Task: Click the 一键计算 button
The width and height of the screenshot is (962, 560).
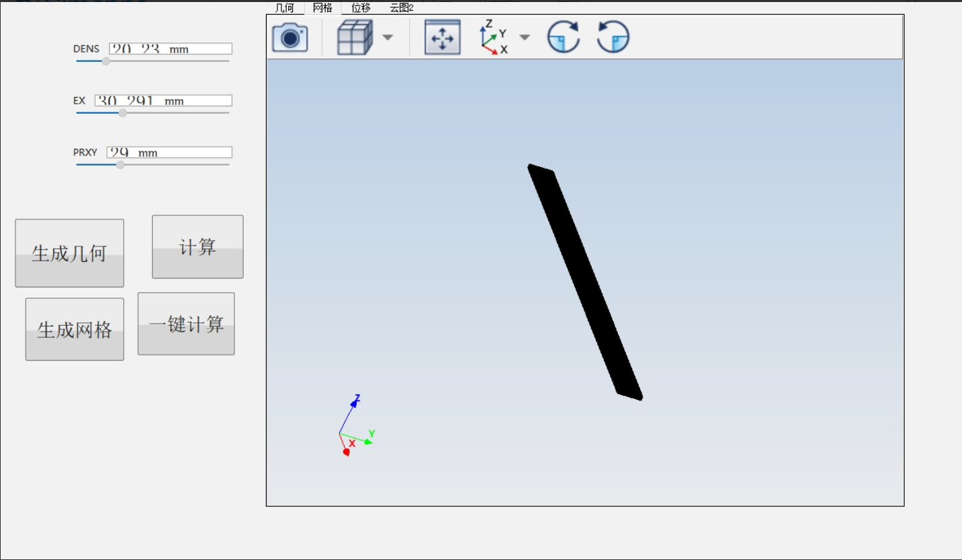Action: (186, 324)
